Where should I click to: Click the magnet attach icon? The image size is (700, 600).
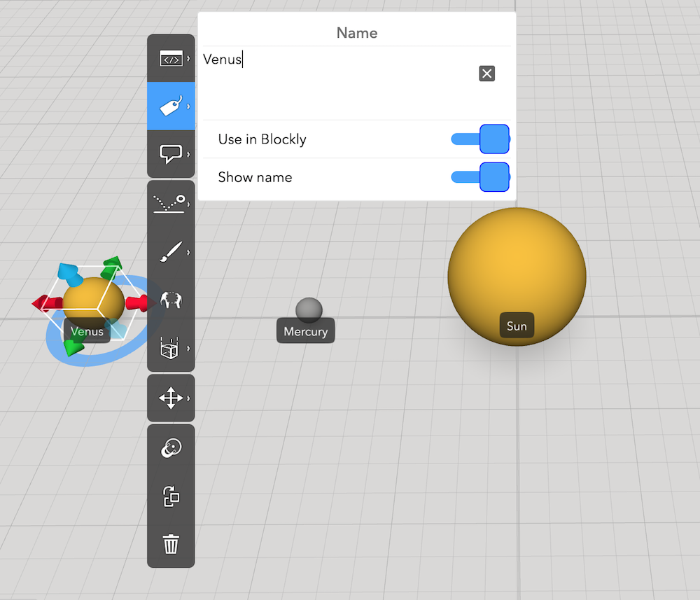click(171, 449)
